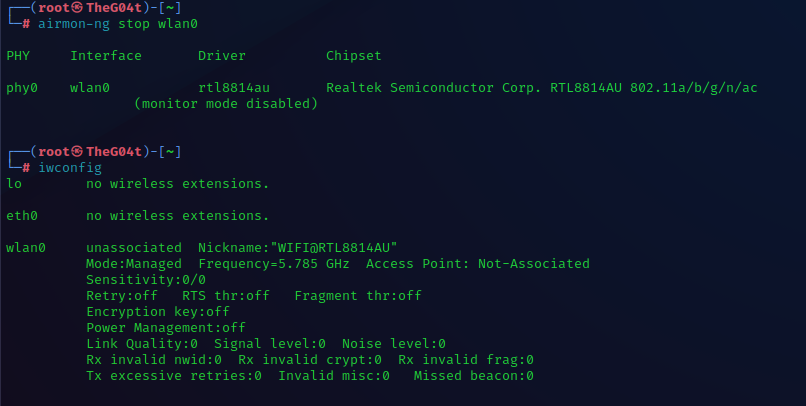The width and height of the screenshot is (806, 406).
Task: Click the Driver column header
Action: pos(222,56)
